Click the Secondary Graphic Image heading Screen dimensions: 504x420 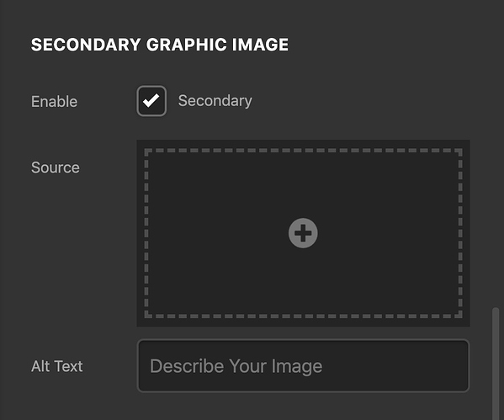[x=160, y=45]
